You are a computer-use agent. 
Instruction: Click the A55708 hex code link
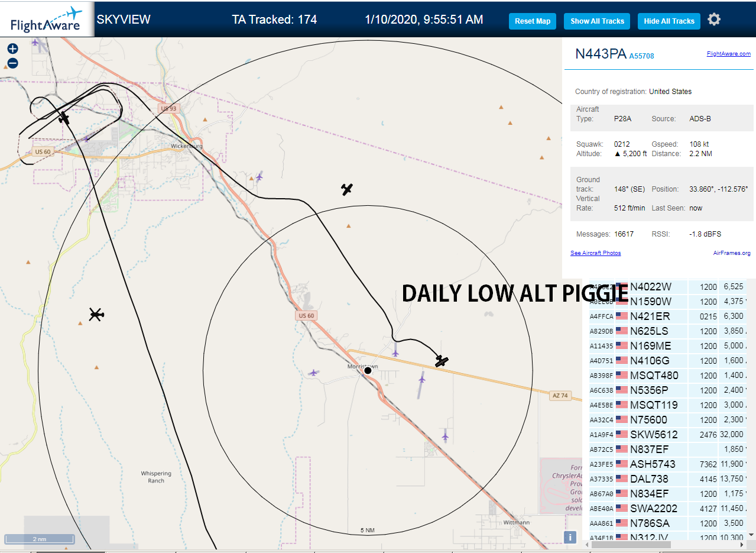pos(641,56)
